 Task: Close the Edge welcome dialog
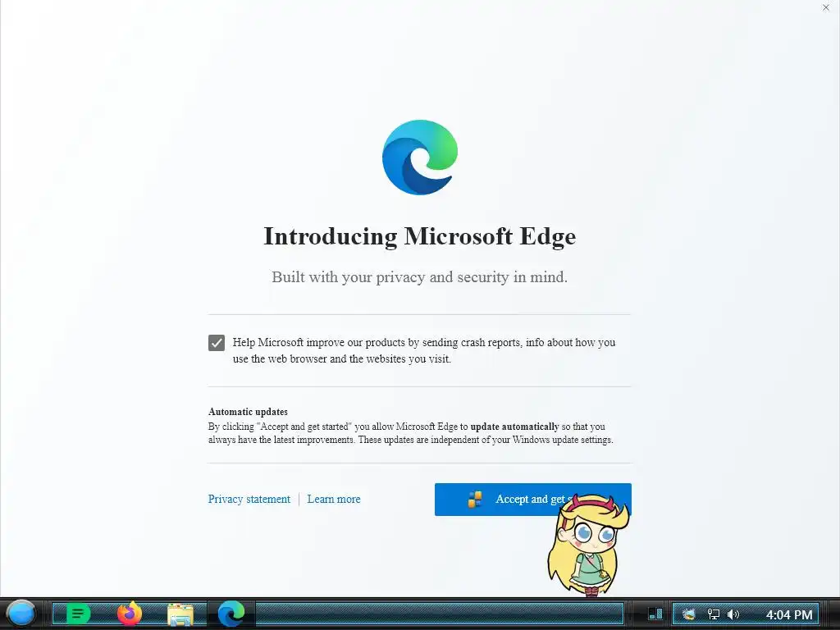pos(825,7)
